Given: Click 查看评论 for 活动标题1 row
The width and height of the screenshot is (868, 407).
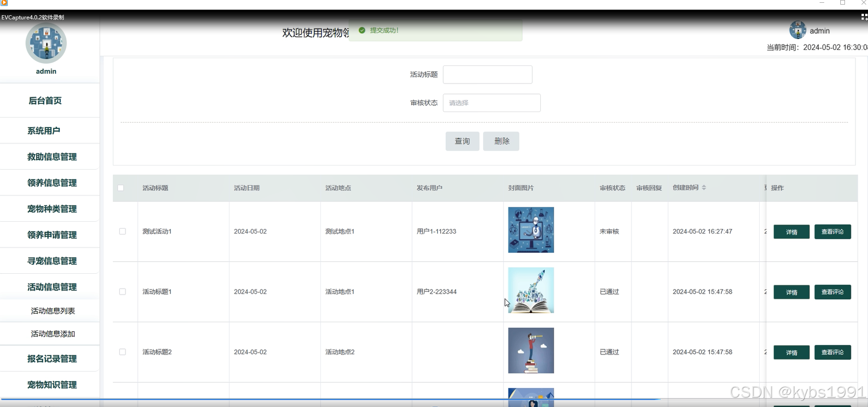Looking at the screenshot, I should [833, 292].
